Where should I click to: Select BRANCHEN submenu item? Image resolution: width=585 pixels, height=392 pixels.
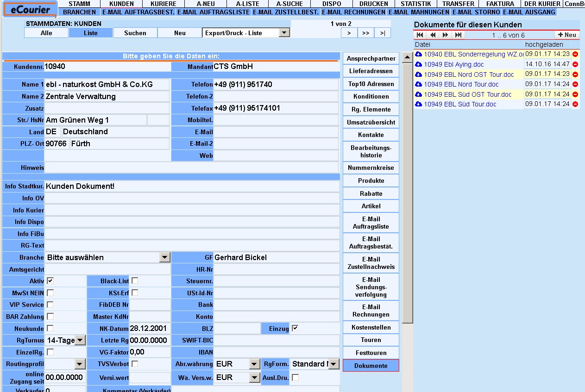point(80,12)
